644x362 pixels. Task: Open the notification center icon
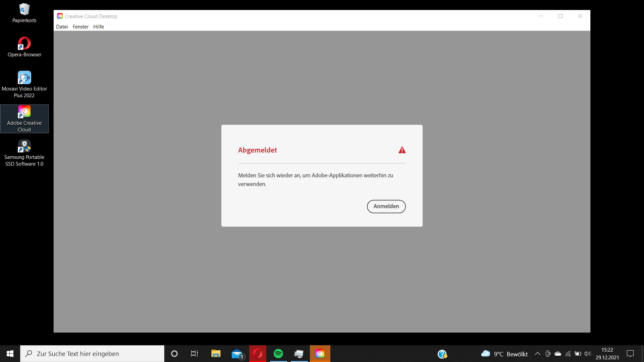click(x=630, y=354)
